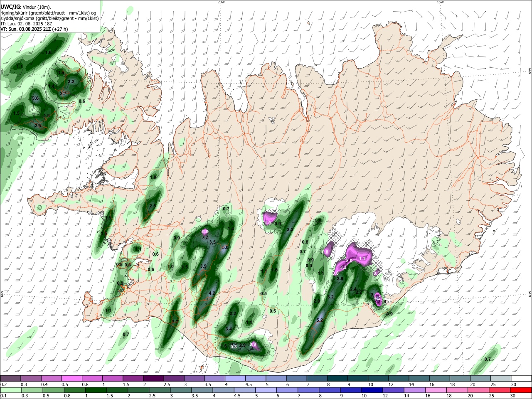Click the pink '3.0' snow value on the glacier
532x399 pixels.
click(350, 261)
